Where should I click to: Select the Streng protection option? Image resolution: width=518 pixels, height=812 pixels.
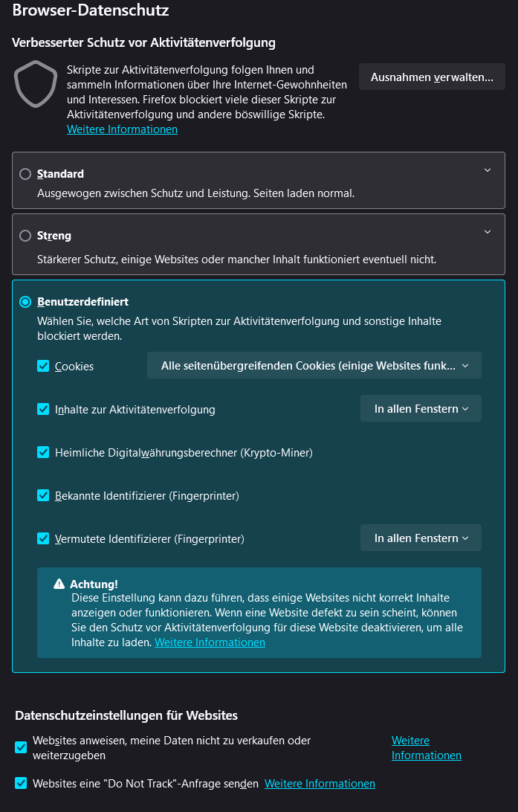tap(25, 236)
